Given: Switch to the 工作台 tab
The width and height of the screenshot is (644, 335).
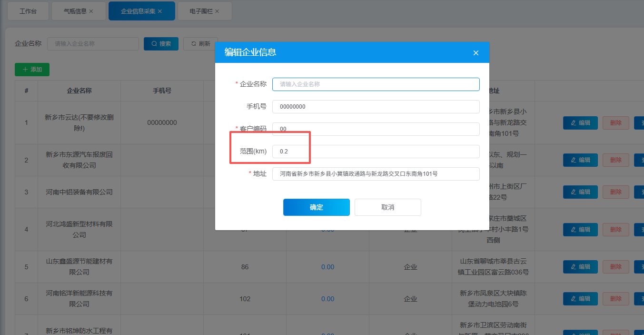Looking at the screenshot, I should (28, 11).
